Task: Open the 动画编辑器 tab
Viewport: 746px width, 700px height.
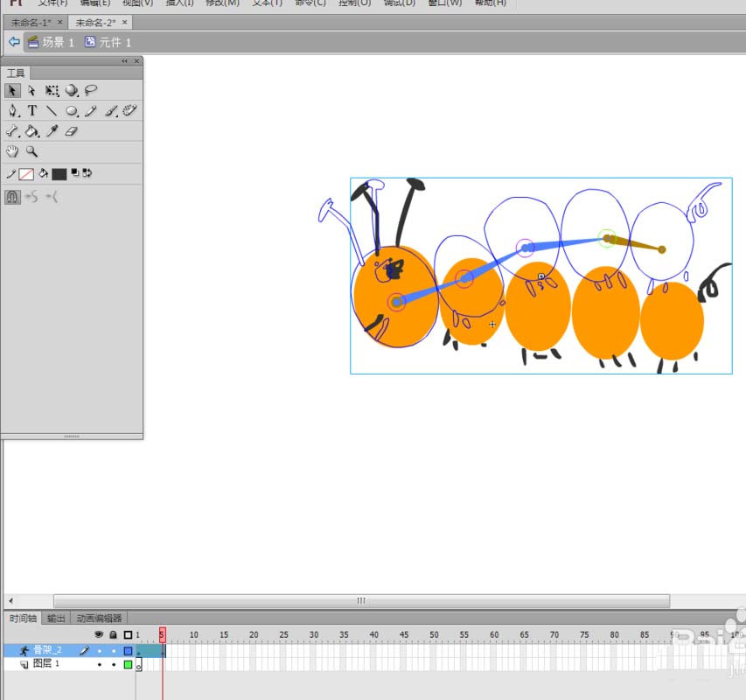Action: tap(99, 618)
